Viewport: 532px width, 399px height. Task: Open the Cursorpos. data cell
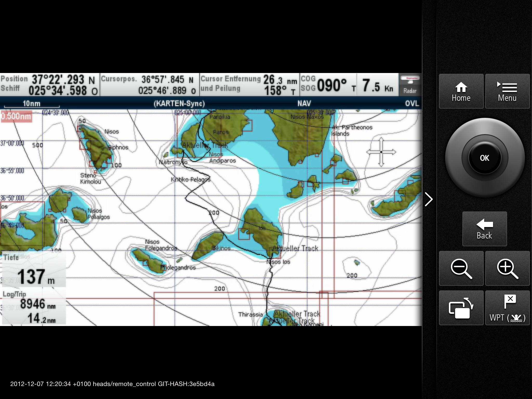pos(150,85)
